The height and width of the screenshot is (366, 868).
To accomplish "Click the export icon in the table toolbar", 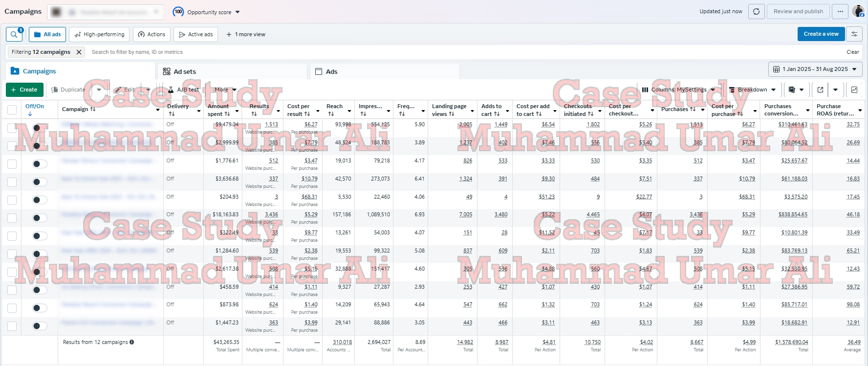I will (x=820, y=90).
